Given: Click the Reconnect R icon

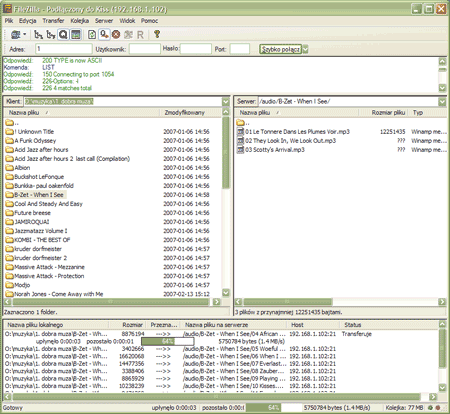Looking at the screenshot, I should tap(140, 35).
